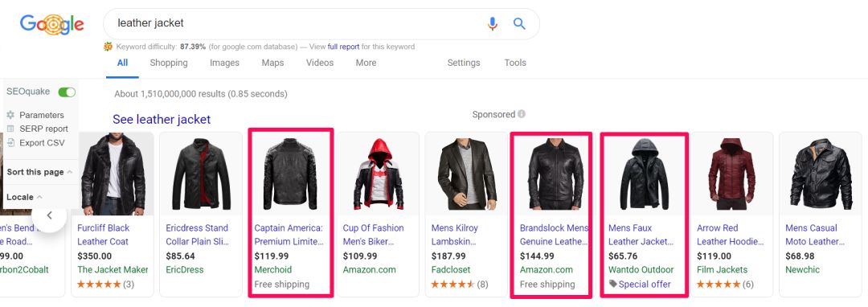
Task: Click the Special offer tag link
Action: click(x=645, y=284)
